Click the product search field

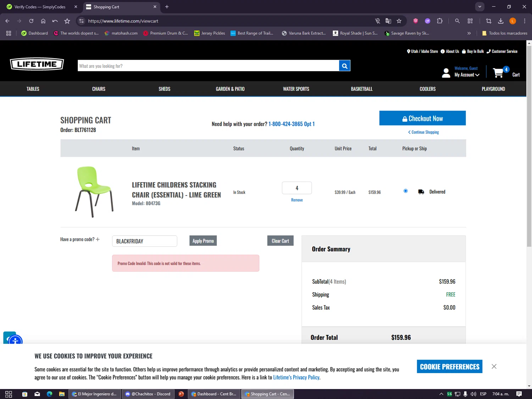[x=208, y=66]
